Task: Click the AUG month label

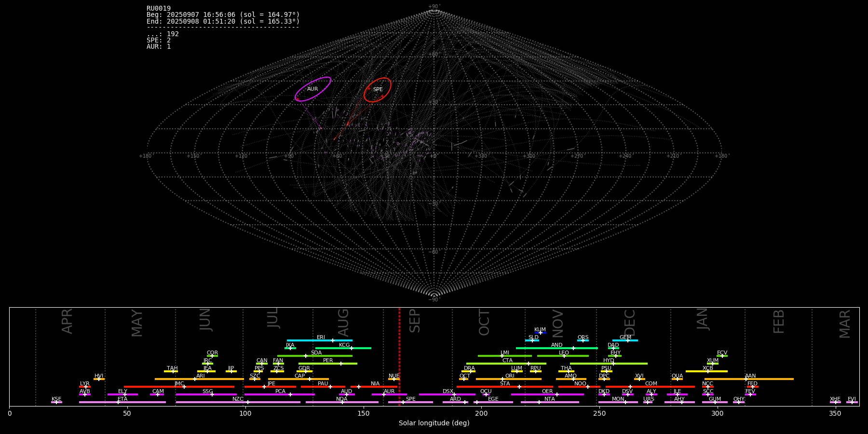Action: pos(343,323)
